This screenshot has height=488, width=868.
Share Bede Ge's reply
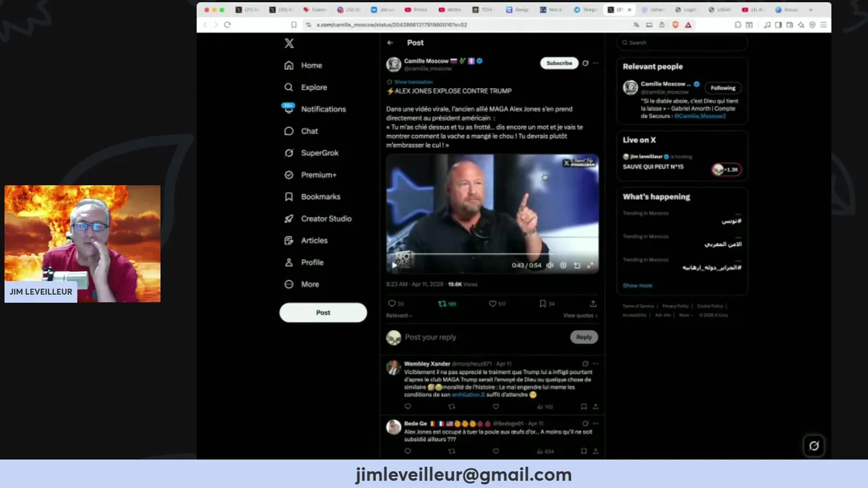(x=595, y=451)
